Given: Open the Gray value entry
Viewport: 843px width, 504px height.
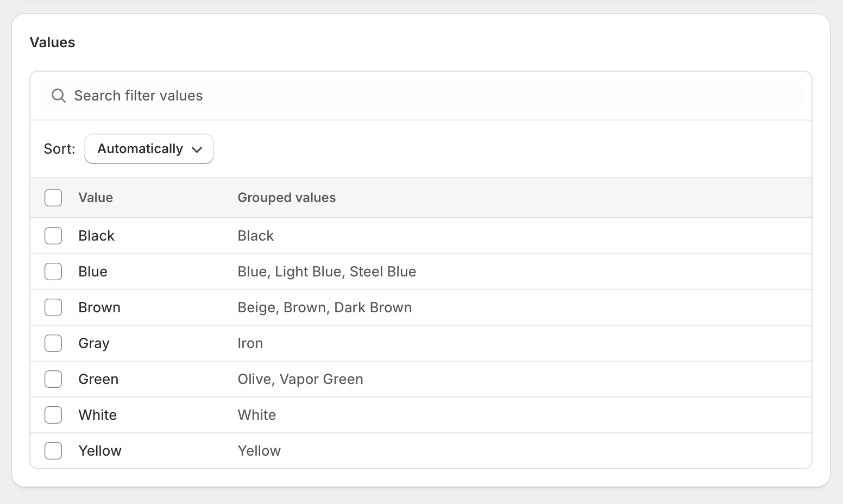Looking at the screenshot, I should pyautogui.click(x=421, y=343).
